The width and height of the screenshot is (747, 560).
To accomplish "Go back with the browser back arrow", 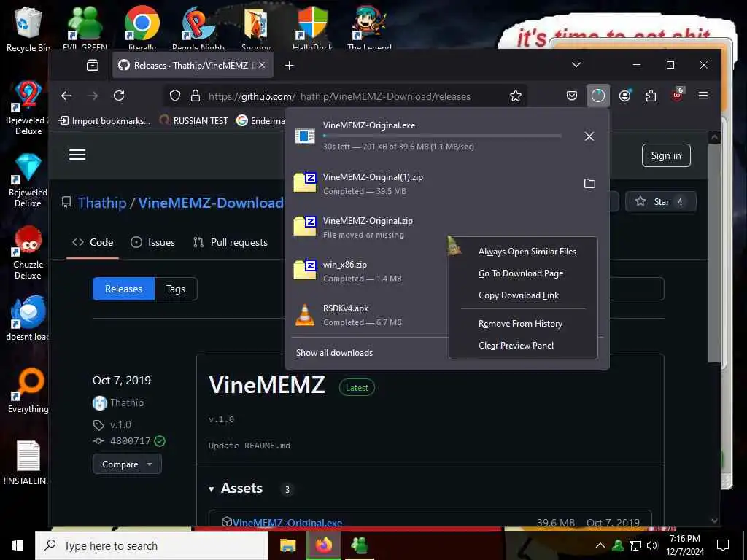I will coord(66,96).
